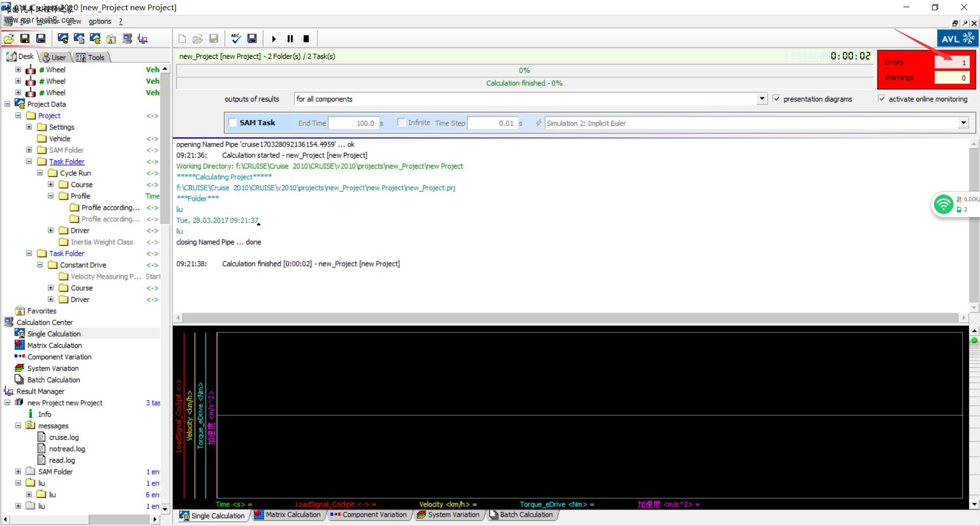Pause the calculation
The image size is (980, 526).
tap(290, 39)
